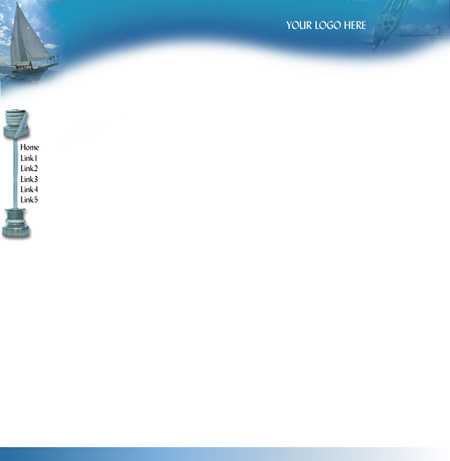
Task: Open the Home navigation link
Action: point(29,147)
